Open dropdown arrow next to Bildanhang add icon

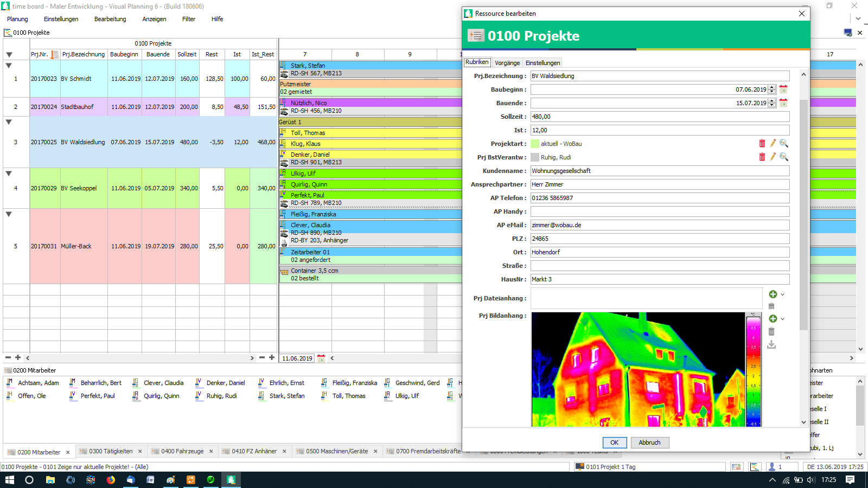tap(782, 319)
